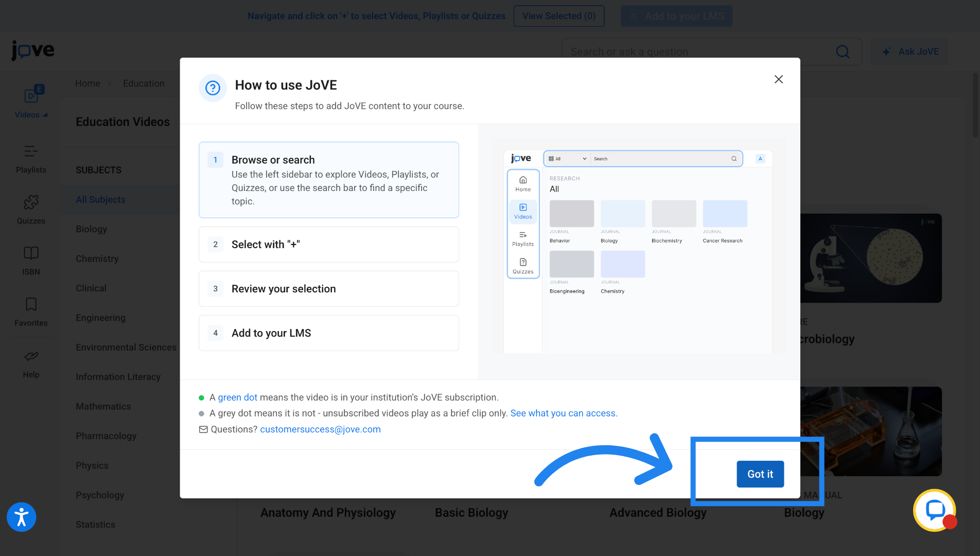
Task: Open the lab flask thumbnail
Action: (x=871, y=431)
